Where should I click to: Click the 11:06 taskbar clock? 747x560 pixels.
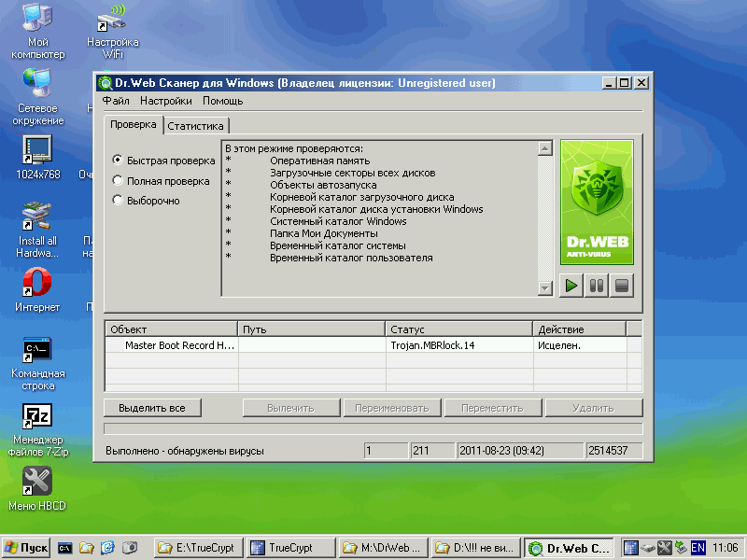pyautogui.click(x=726, y=548)
